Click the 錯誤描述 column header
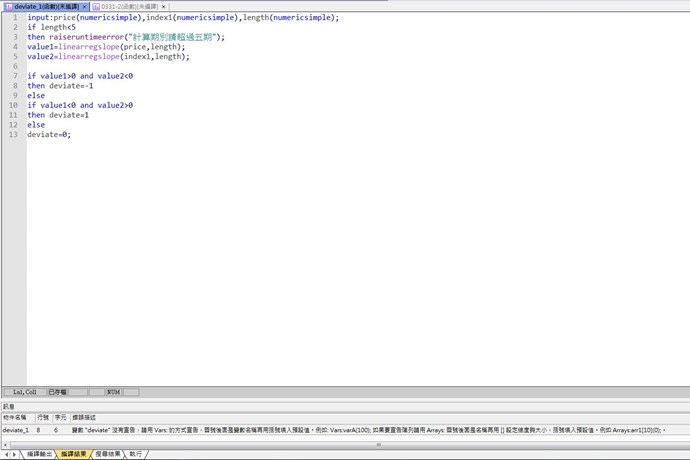This screenshot has width=690, height=460. pyautogui.click(x=84, y=417)
